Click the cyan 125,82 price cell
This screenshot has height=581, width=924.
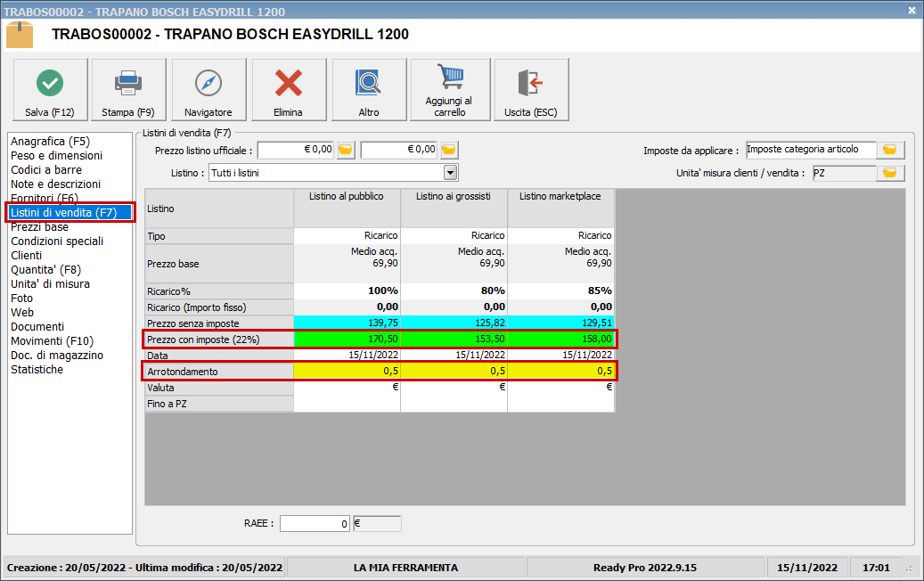(454, 323)
